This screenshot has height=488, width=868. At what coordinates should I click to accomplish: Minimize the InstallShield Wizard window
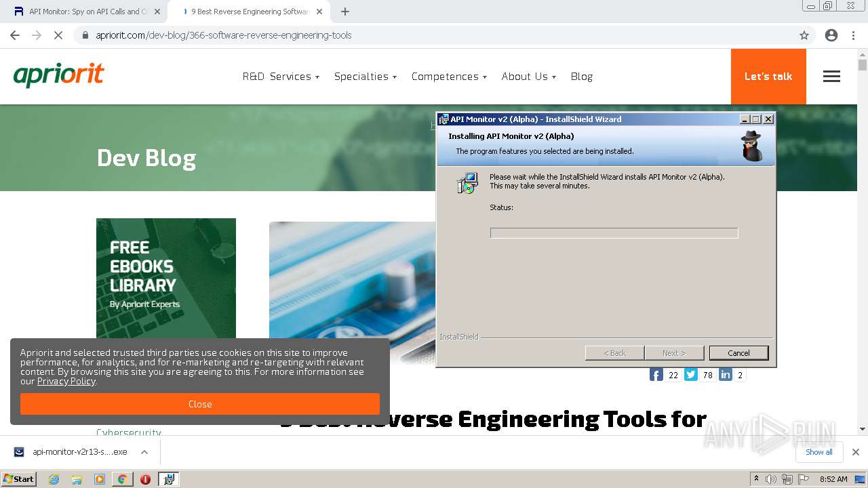745,119
